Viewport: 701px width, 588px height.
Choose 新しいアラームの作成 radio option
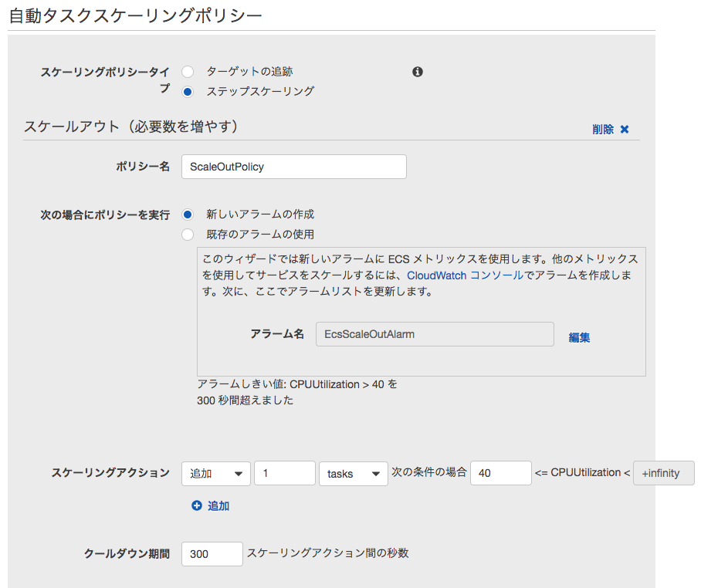(188, 215)
